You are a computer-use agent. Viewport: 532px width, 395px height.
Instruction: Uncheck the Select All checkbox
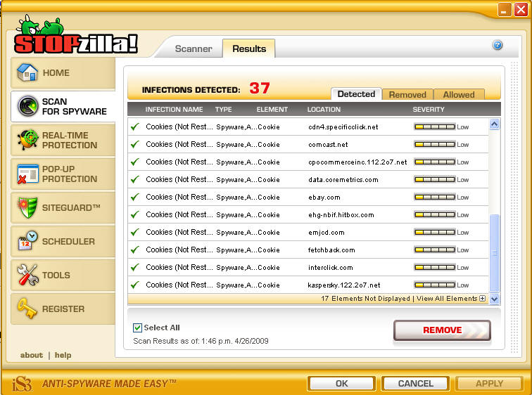click(137, 328)
